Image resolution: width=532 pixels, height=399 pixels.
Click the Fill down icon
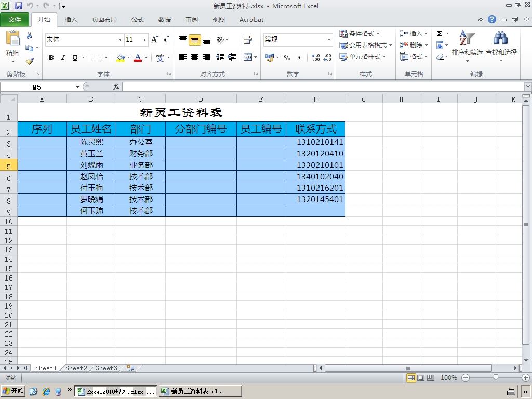pos(440,45)
